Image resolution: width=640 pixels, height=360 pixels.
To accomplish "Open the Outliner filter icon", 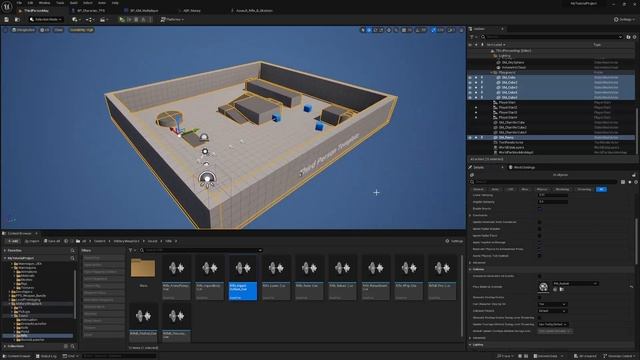I will 472,37.
